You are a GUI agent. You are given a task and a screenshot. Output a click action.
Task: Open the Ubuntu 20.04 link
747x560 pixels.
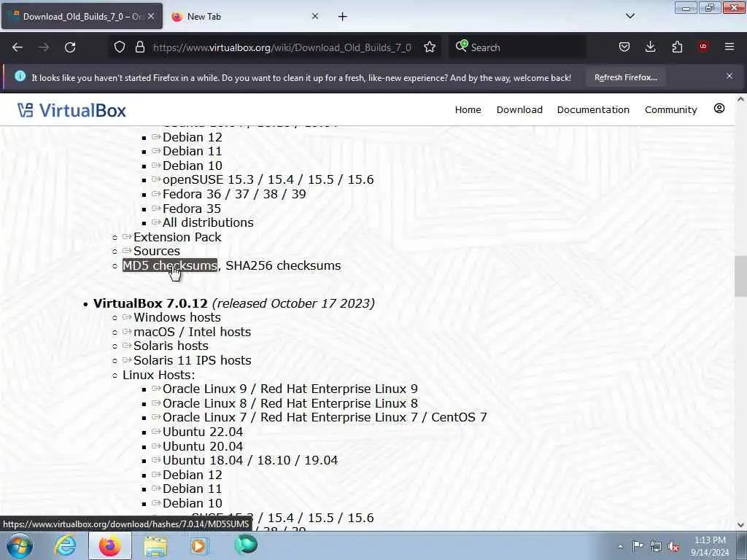pos(203,446)
